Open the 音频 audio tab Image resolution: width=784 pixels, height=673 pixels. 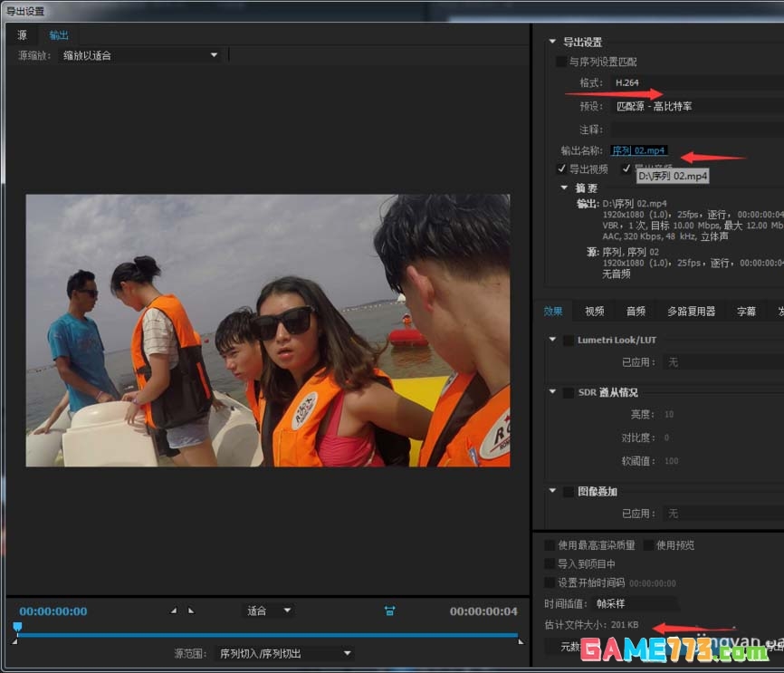(x=636, y=312)
